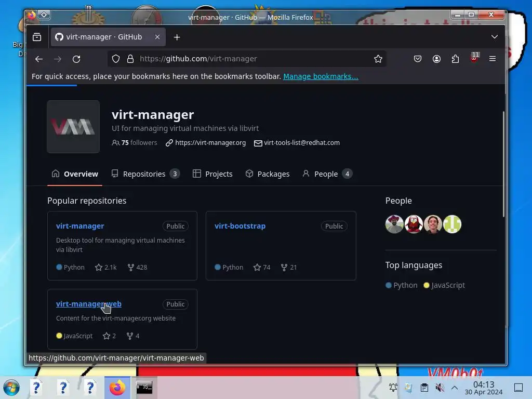The height and width of the screenshot is (399, 532).
Task: Open the Pocket save icon
Action: [x=418, y=59]
